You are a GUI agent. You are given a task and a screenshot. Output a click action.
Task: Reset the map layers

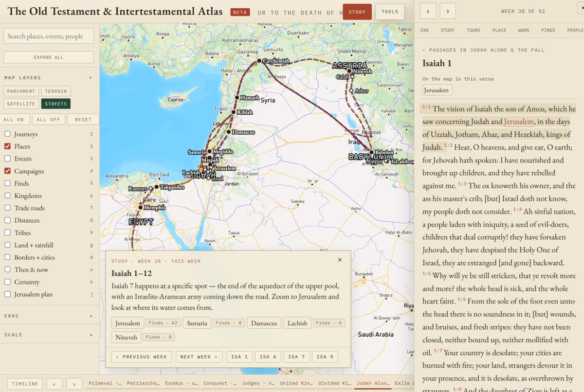click(x=83, y=119)
